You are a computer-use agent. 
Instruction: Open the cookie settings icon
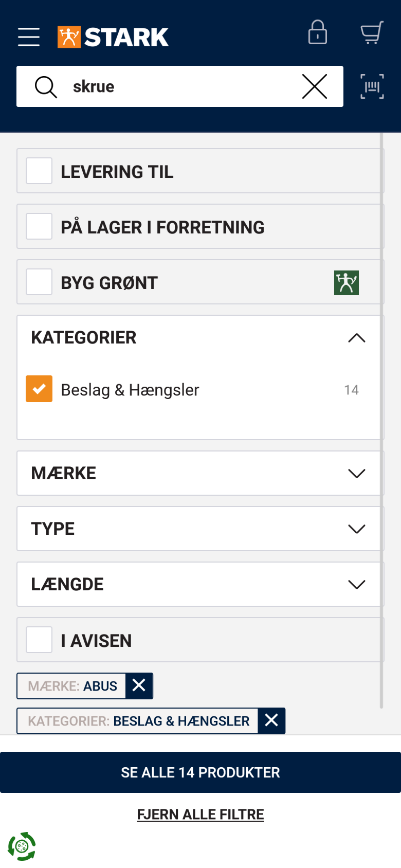22,846
